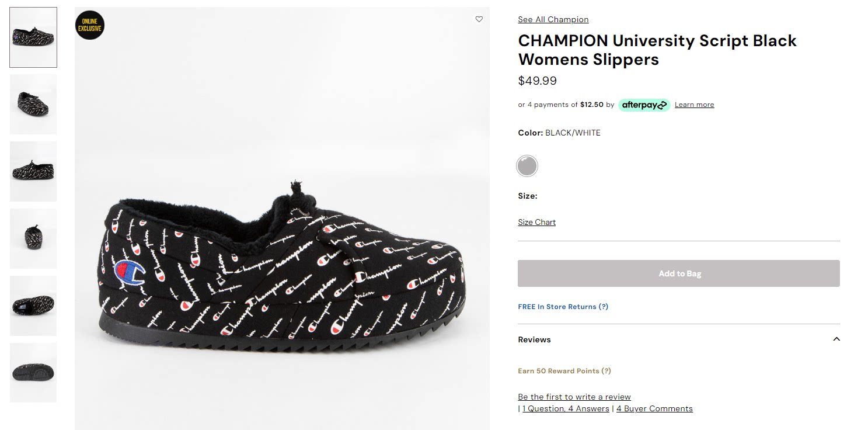Open 4 Buyer Comments
This screenshot has height=430, width=868.
654,408
